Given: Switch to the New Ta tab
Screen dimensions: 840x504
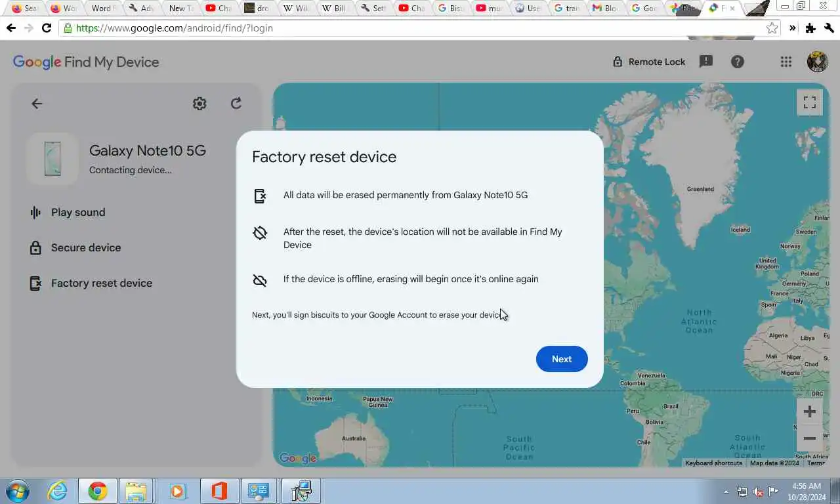Looking at the screenshot, I should tap(180, 9).
